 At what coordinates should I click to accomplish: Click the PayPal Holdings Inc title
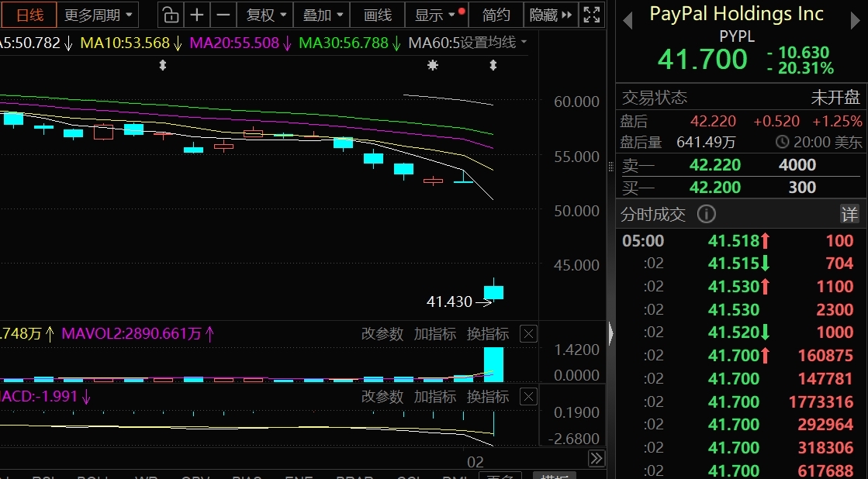736,14
